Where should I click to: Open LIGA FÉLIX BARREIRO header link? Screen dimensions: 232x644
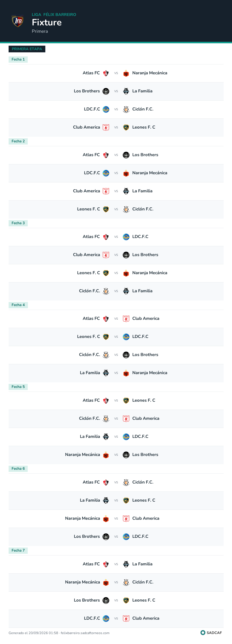[54, 14]
